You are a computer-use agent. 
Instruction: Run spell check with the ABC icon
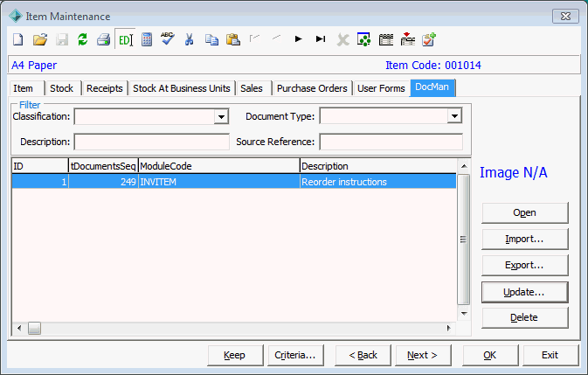coord(167,39)
